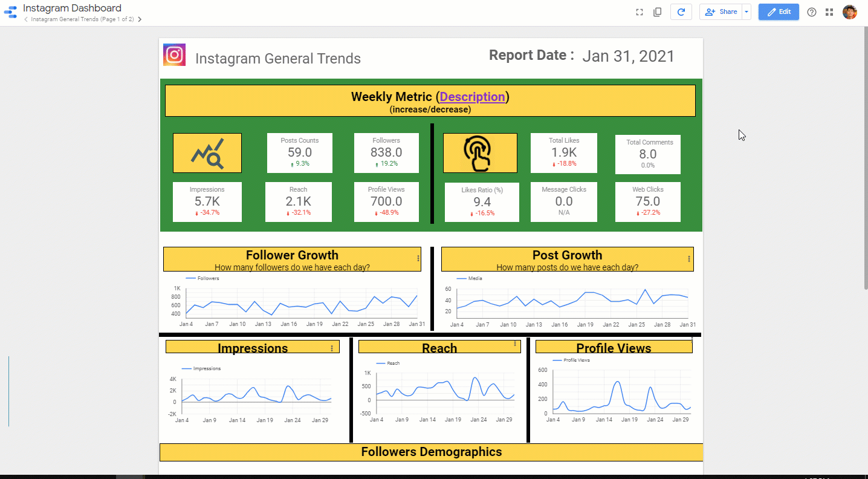Select the Followers 838.0 scorecard

[386, 152]
